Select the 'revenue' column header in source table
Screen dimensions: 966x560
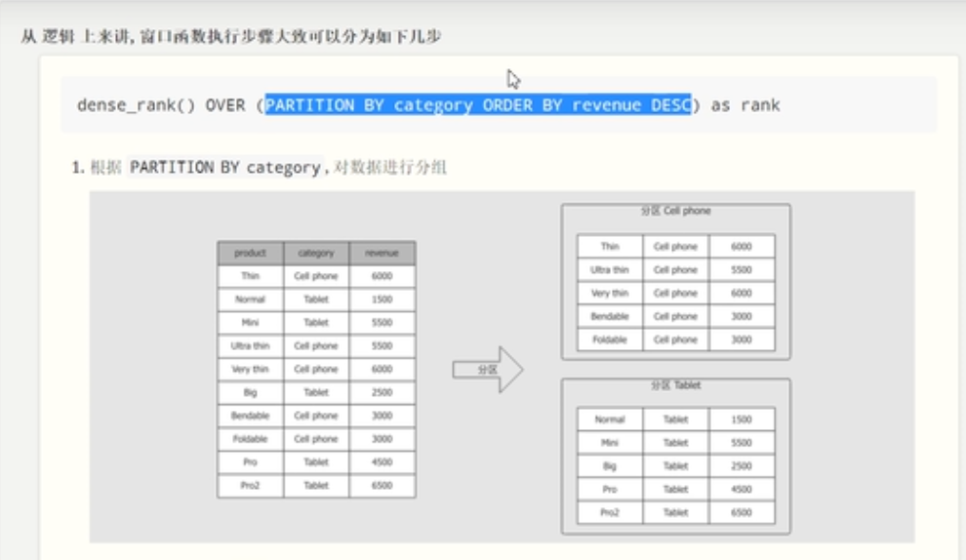[382, 254]
